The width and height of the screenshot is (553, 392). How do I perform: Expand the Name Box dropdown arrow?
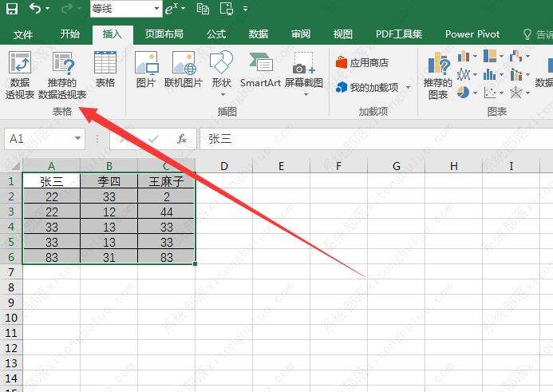(77, 138)
